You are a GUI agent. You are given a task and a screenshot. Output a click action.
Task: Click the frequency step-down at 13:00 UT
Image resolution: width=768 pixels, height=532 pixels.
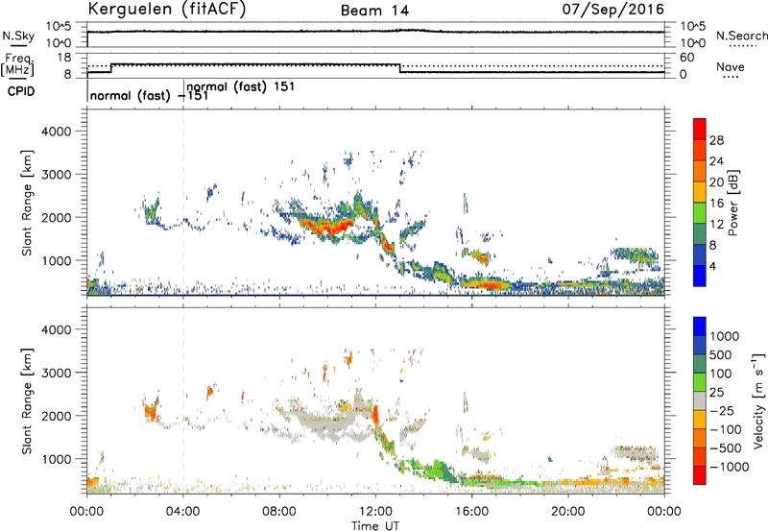click(x=400, y=68)
